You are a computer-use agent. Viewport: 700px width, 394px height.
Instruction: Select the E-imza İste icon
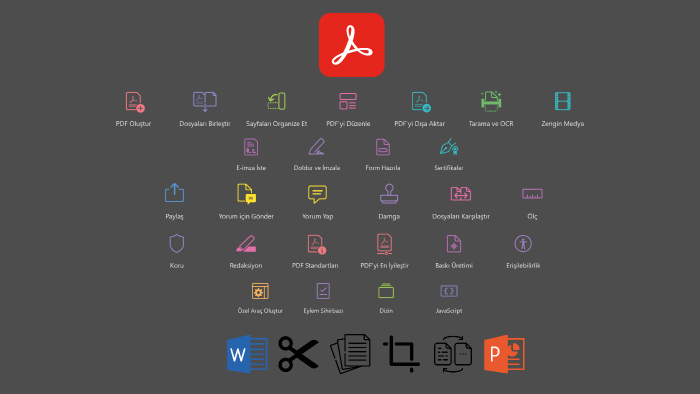coord(251,147)
